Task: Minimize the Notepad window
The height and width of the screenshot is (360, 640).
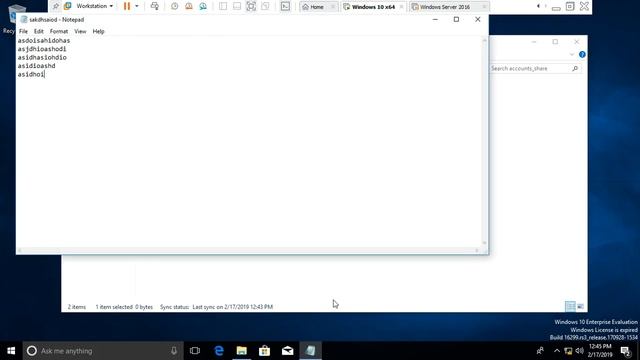Action: [435, 19]
